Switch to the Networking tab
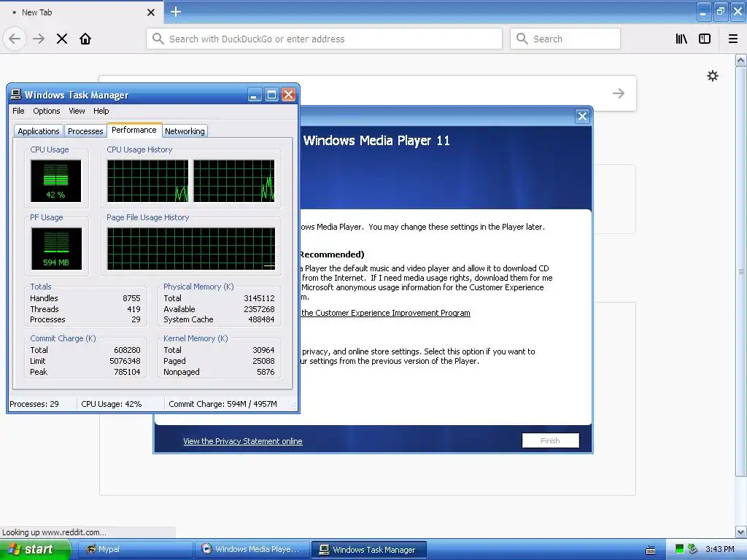 185,131
